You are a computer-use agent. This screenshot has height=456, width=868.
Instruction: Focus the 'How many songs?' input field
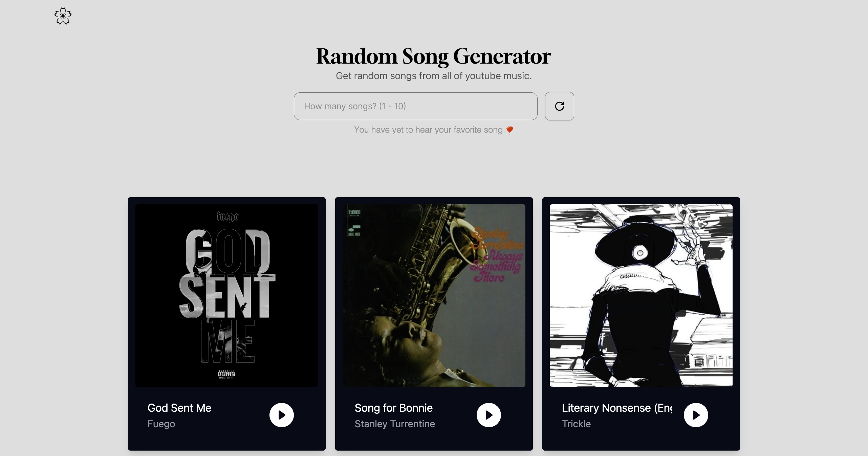[x=415, y=106]
